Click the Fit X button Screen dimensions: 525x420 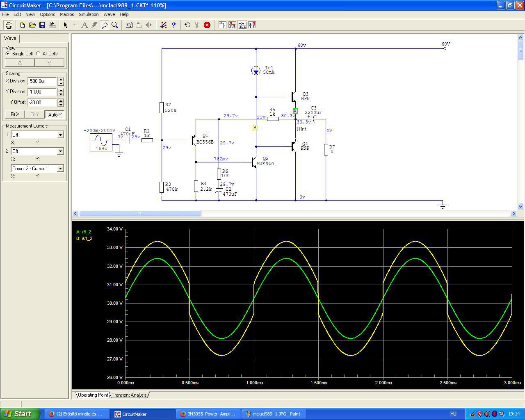coord(15,114)
